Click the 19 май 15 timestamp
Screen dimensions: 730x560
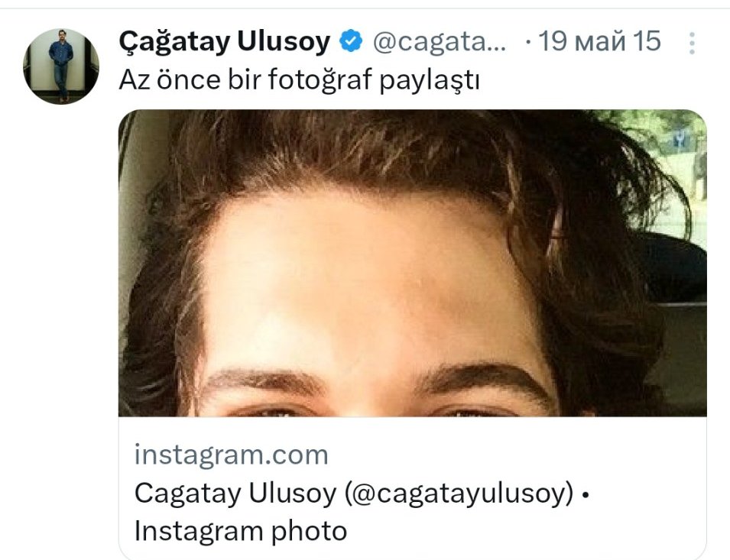[x=599, y=41]
